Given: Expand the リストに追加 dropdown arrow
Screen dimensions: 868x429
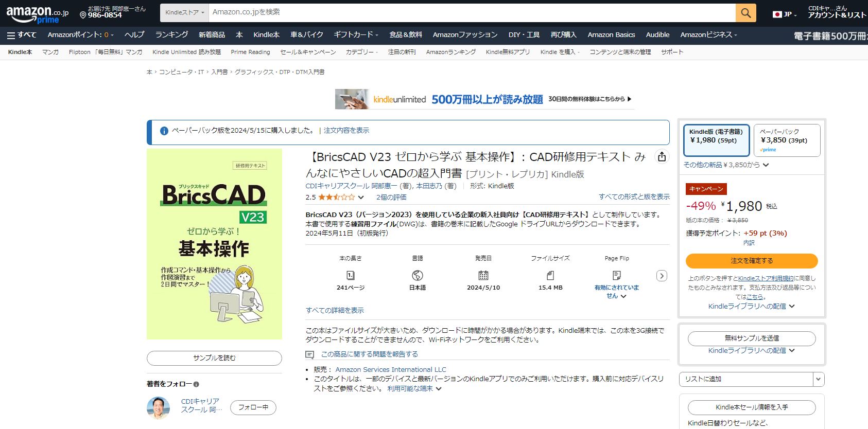Looking at the screenshot, I should 818,379.
